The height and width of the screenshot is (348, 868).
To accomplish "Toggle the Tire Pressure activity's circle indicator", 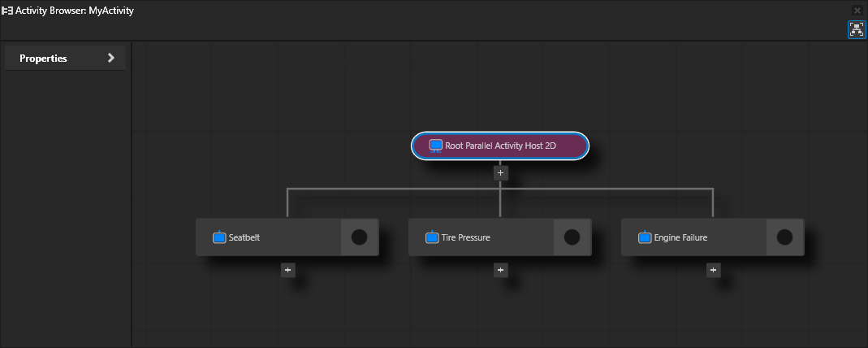I will click(572, 237).
